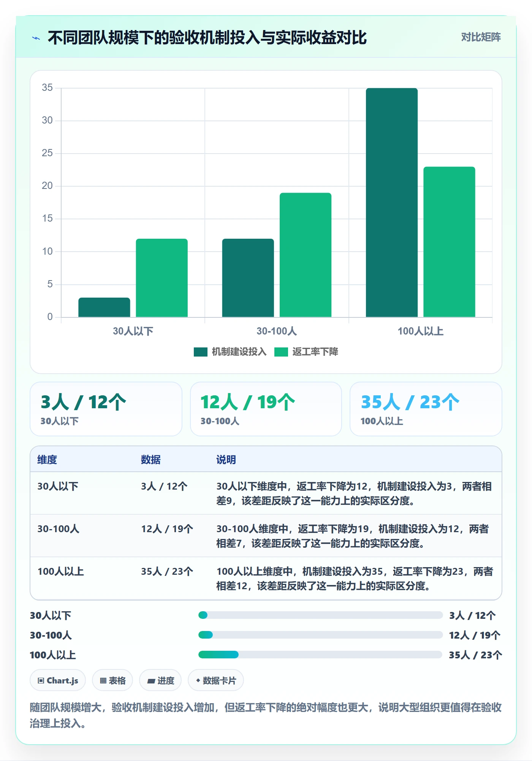Screen dimensions: 532x761
Task: Click the 100人以上 x-axis label
Action: tap(421, 331)
